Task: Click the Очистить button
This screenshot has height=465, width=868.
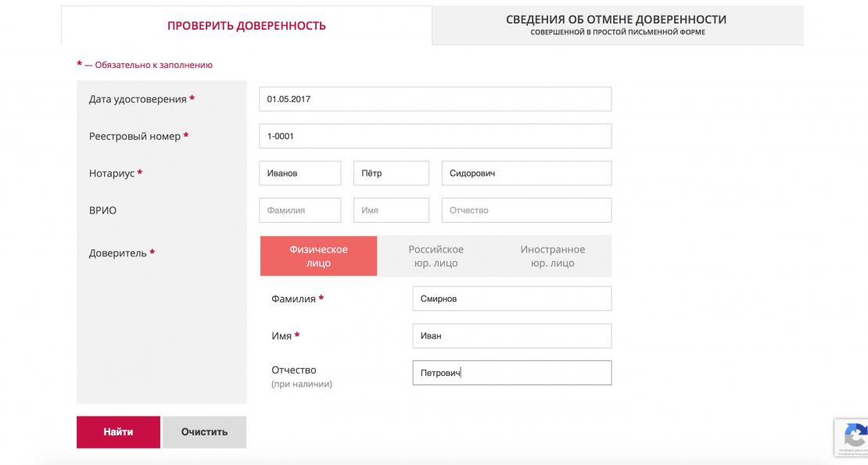Action: point(204,432)
